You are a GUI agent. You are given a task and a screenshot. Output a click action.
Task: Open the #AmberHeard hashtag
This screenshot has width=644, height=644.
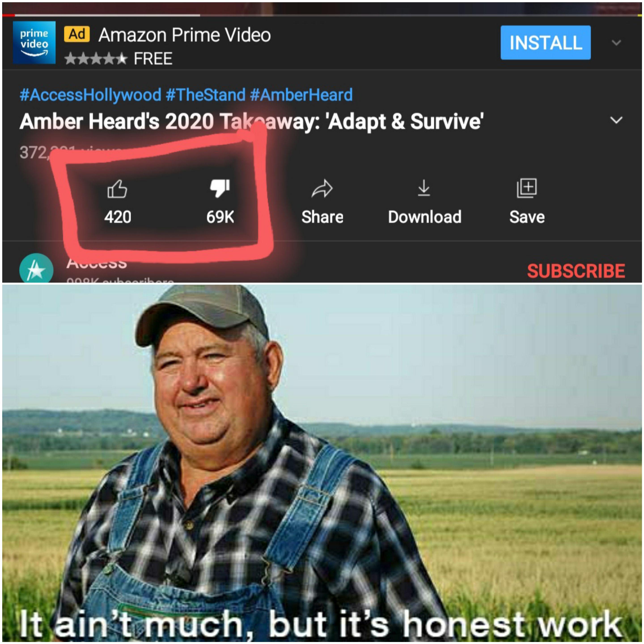(x=301, y=95)
